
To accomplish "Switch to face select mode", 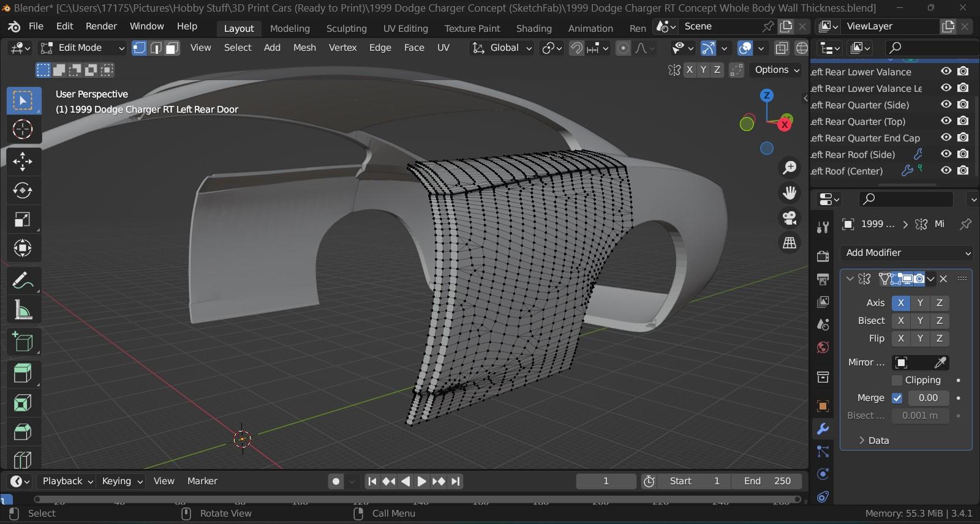I will coord(172,48).
